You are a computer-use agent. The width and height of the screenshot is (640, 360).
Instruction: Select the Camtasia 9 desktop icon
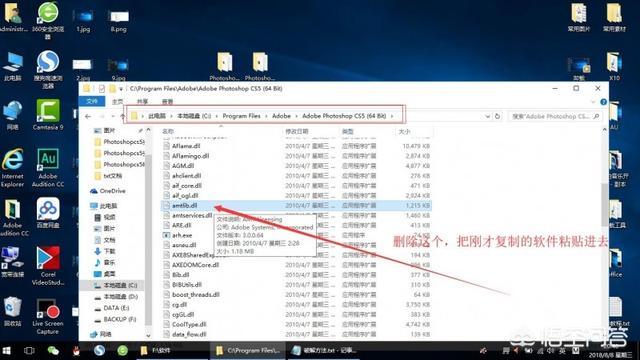(48, 115)
